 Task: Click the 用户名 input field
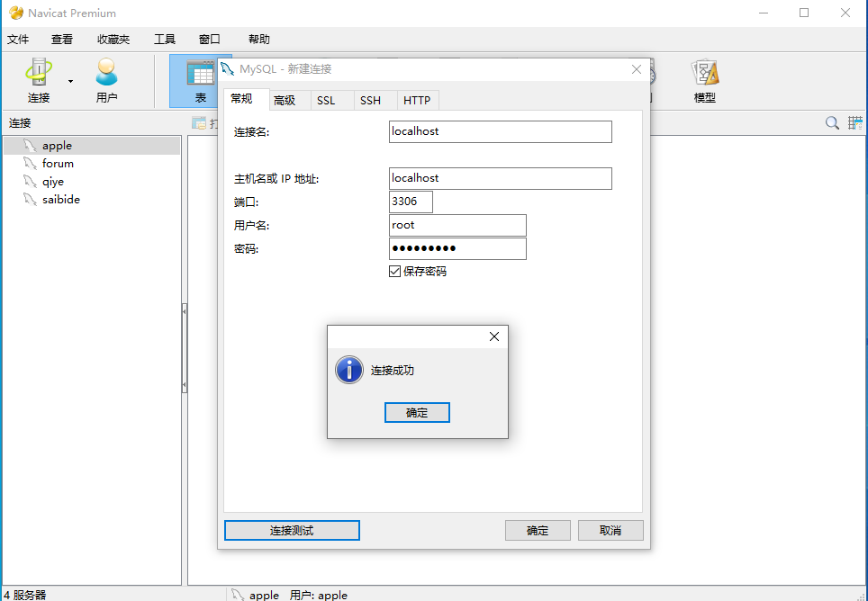click(x=457, y=226)
